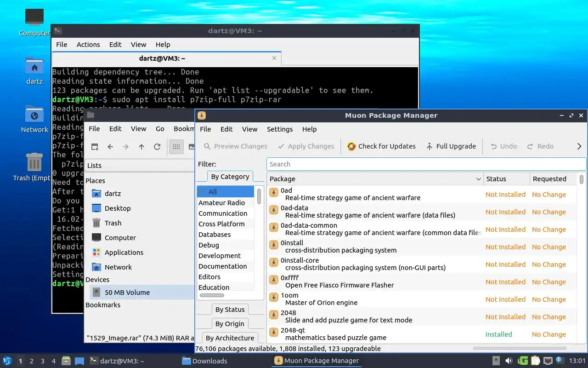Select Desktop in the Places sidebar

[x=111, y=208]
